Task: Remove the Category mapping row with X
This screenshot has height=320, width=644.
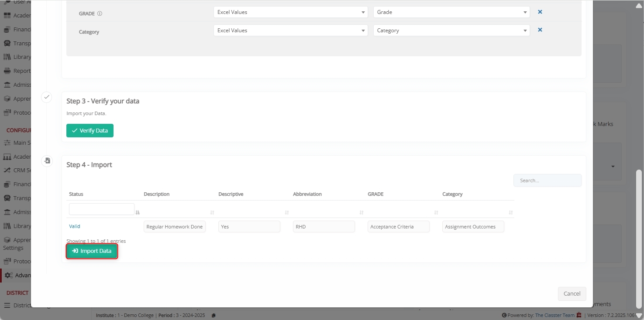Action: [x=540, y=30]
